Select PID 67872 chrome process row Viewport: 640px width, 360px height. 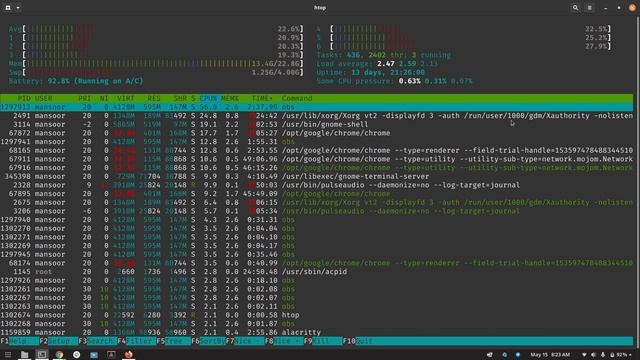316,133
